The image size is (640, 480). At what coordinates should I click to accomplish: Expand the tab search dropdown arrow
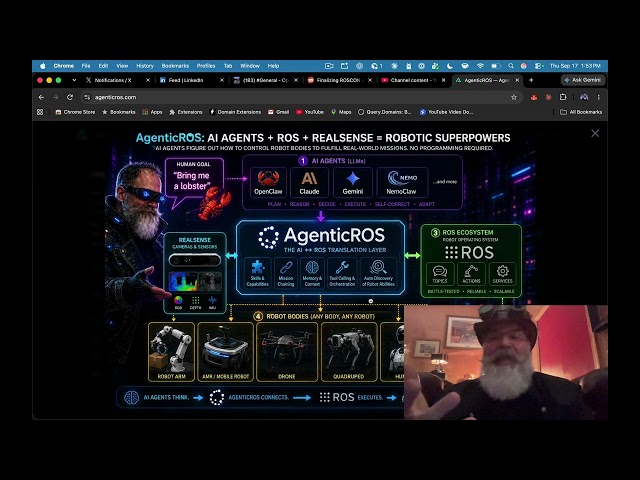(x=74, y=80)
